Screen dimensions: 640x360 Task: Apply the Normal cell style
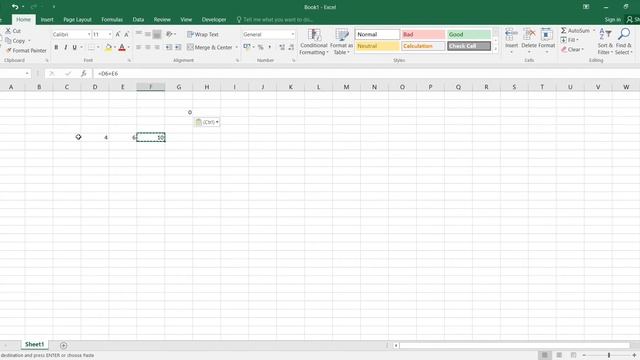pos(378,35)
